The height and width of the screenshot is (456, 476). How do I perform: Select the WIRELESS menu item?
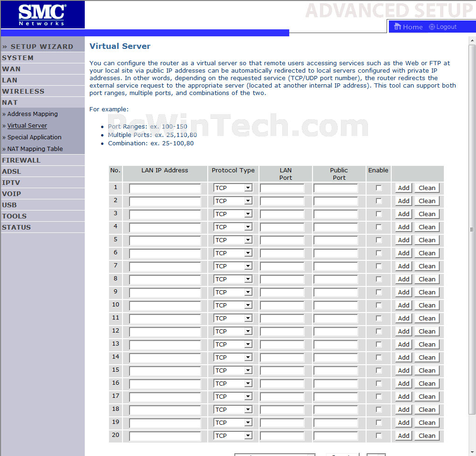[23, 91]
